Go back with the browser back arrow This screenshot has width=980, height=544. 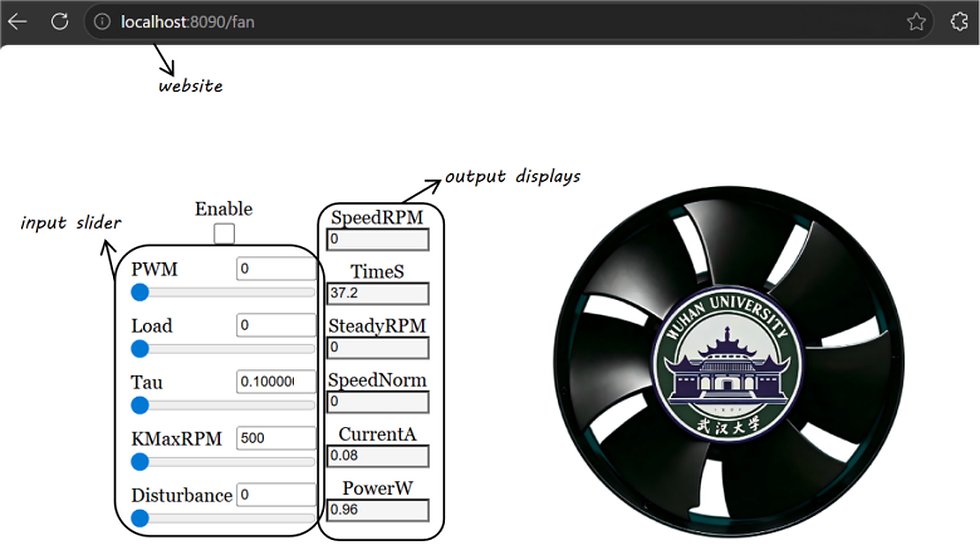[17, 22]
